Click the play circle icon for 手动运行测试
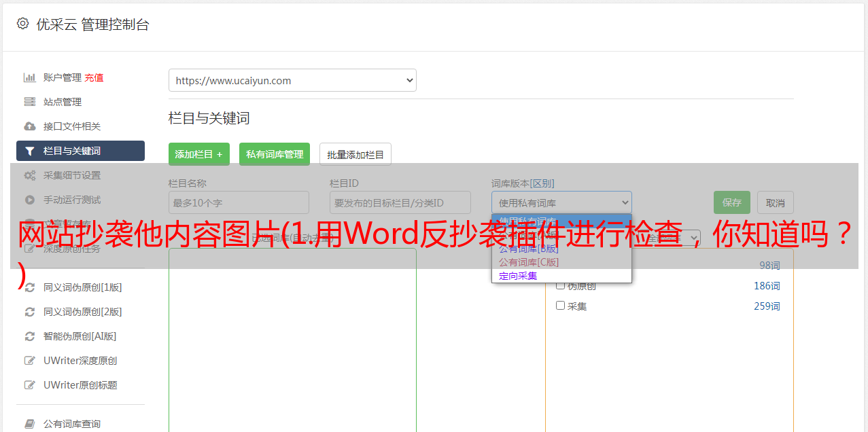Viewport: 868px width, 432px height. point(30,200)
